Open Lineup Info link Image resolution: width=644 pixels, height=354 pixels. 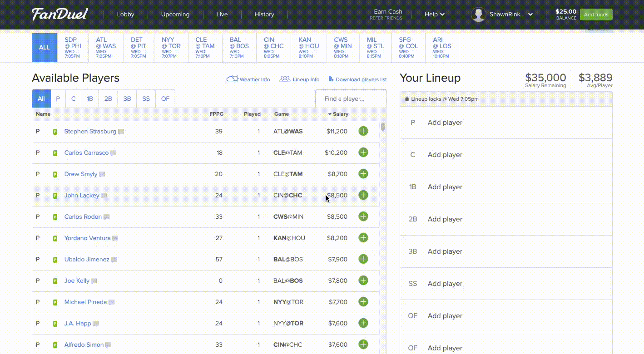pyautogui.click(x=306, y=79)
